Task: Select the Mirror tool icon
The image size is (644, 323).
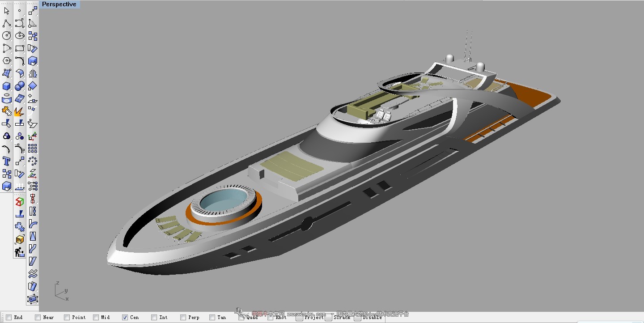Action: click(x=33, y=73)
